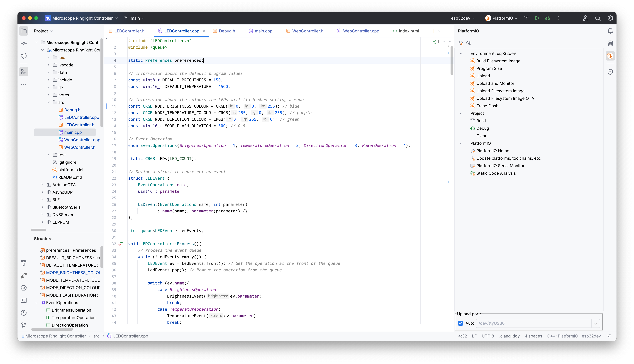The height and width of the screenshot is (364, 634).
Task: Clean the project from the PlatformIO panel
Action: (x=482, y=136)
